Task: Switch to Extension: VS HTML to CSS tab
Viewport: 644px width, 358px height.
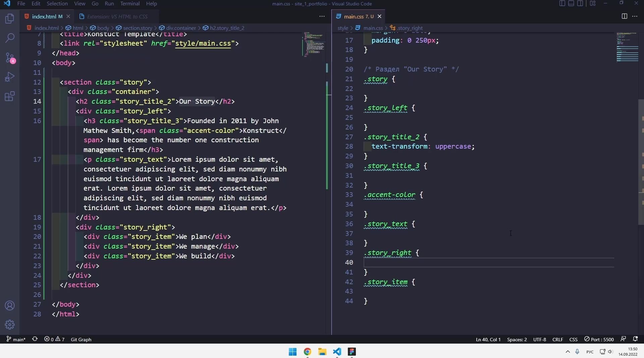Action: [x=117, y=16]
